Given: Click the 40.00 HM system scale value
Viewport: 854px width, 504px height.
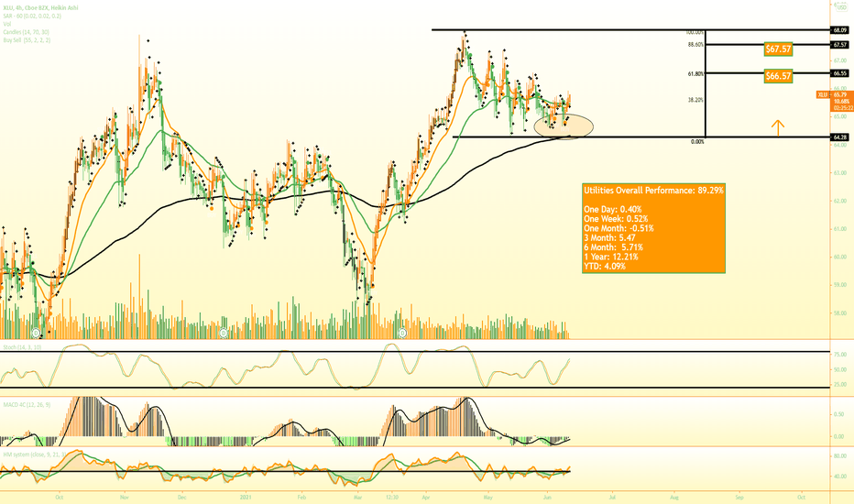Looking at the screenshot, I should pos(839,477).
